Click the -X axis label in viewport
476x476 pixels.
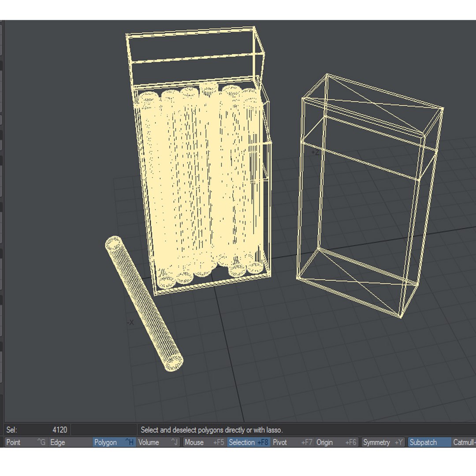(x=130, y=322)
